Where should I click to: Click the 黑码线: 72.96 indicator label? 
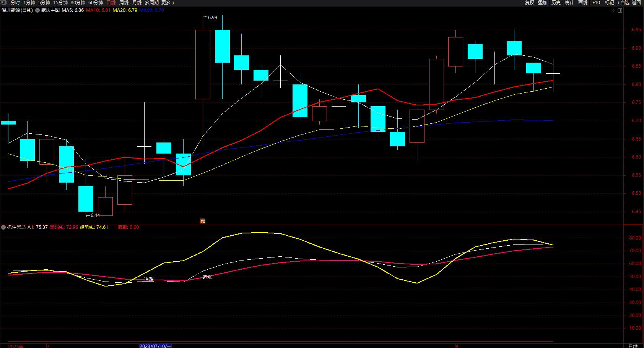click(x=64, y=227)
